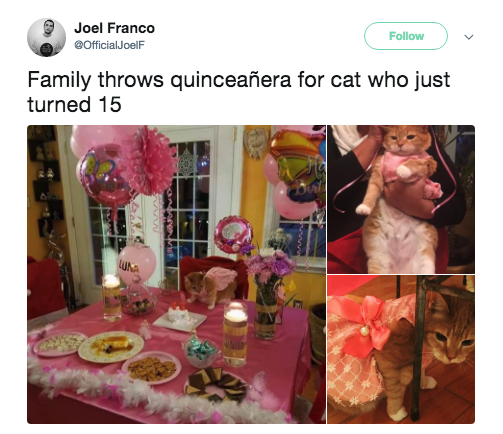This screenshot has height=434, width=503.
Task: Click the quinceañera tweet text
Action: point(239,91)
